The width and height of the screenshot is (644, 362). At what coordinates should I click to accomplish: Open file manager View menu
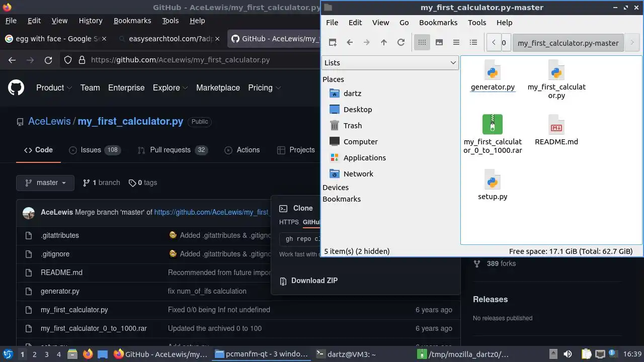coord(380,22)
